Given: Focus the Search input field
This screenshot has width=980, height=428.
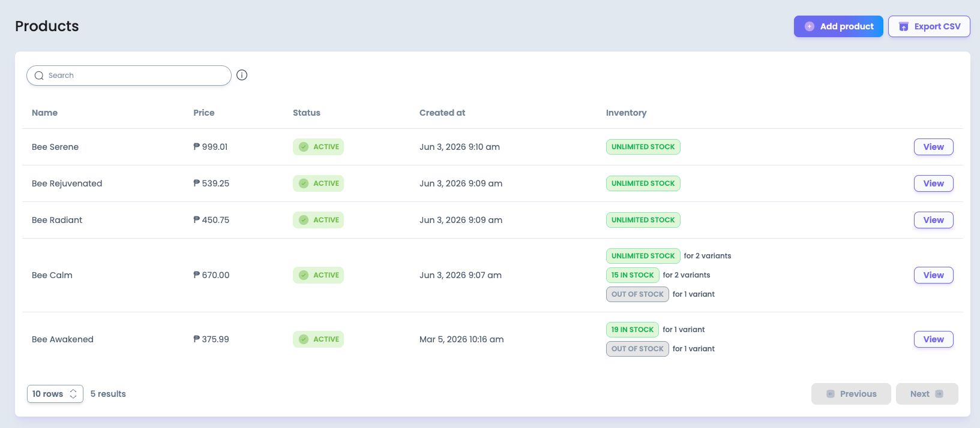Looking at the screenshot, I should coord(129,76).
